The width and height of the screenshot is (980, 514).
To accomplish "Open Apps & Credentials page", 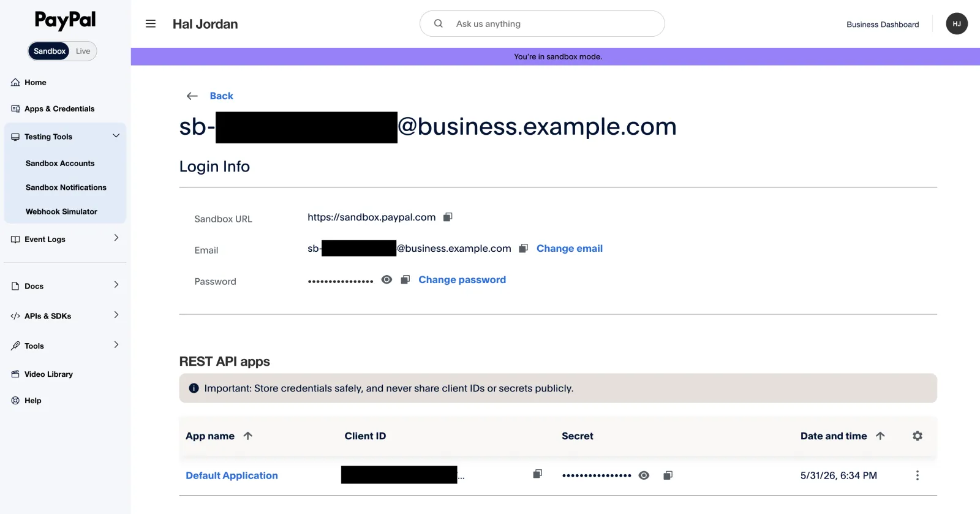I will point(59,108).
